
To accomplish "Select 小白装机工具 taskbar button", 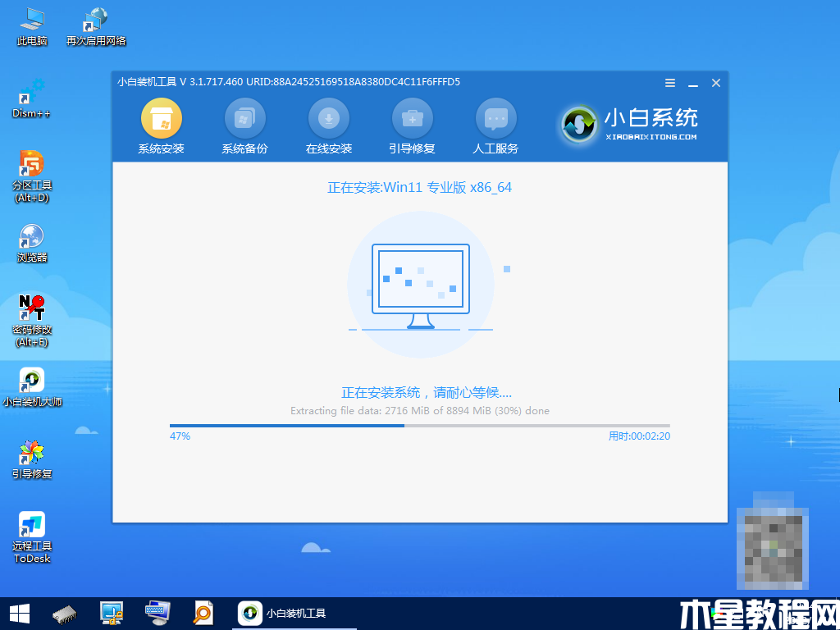I will coord(294,614).
